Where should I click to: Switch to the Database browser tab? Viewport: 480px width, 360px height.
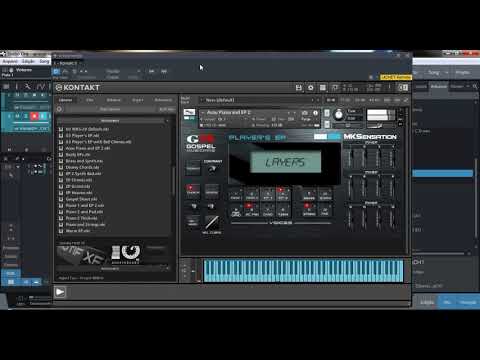(114, 100)
